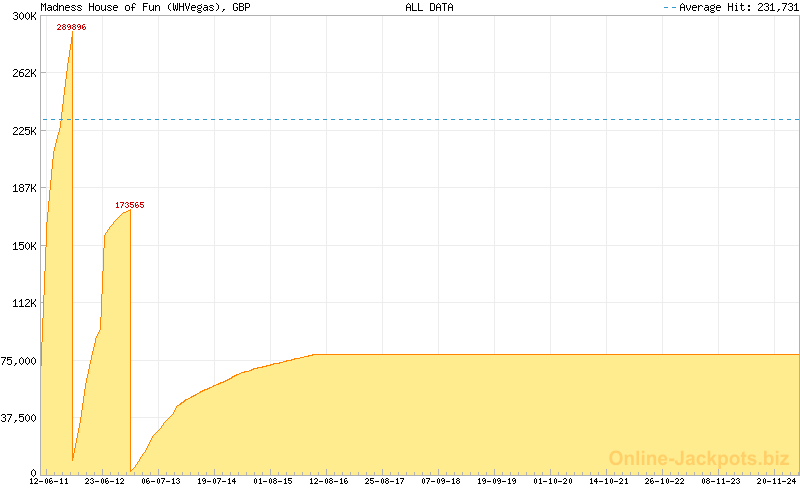Click the 08-11-23 date on the x-axis
800x490 pixels.
tap(721, 481)
